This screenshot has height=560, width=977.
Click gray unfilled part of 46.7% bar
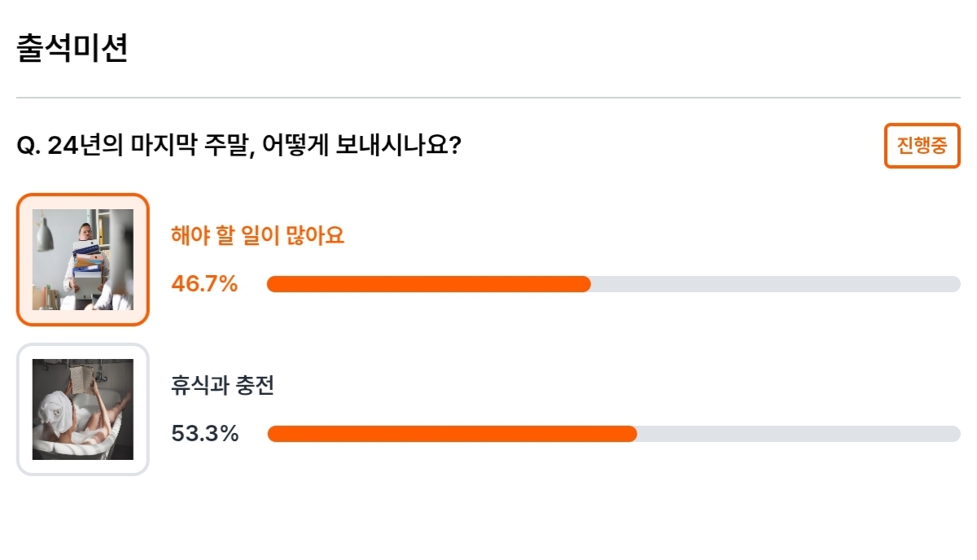coord(776,284)
